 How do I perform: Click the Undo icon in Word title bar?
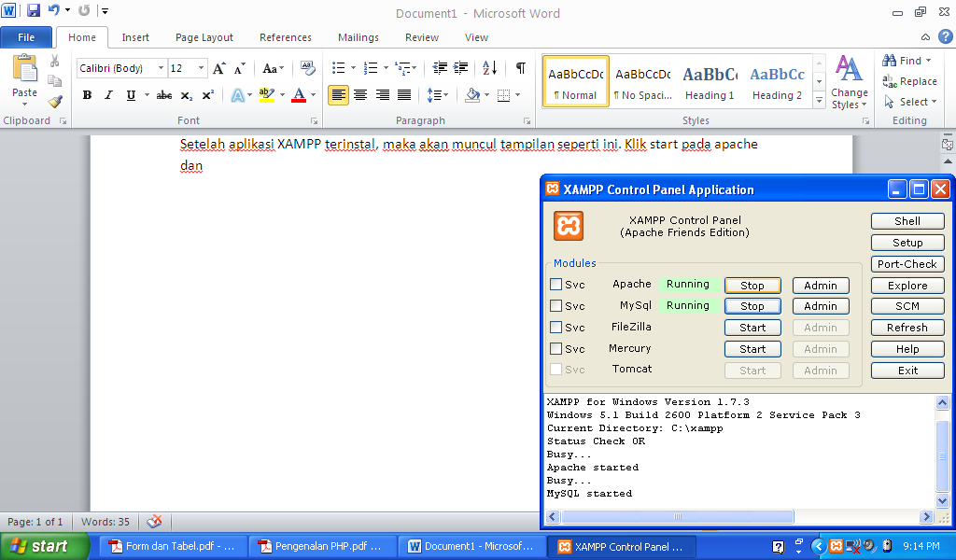pyautogui.click(x=53, y=10)
